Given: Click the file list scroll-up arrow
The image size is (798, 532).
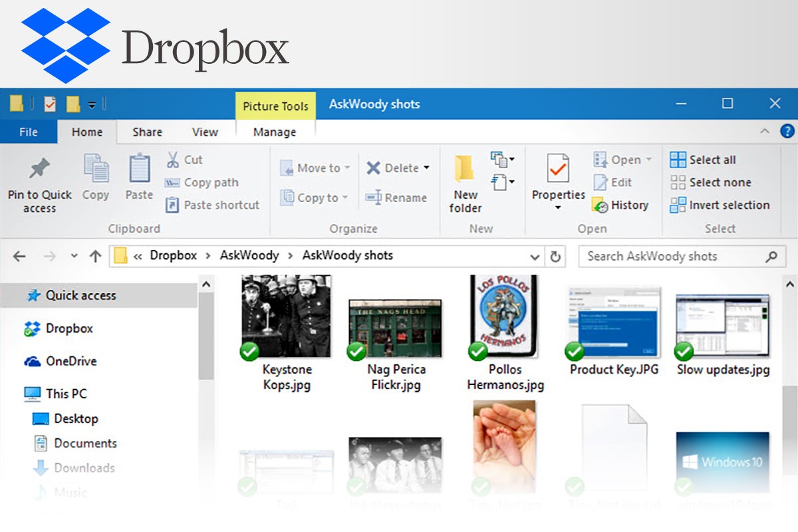Looking at the screenshot, I should 789,285.
